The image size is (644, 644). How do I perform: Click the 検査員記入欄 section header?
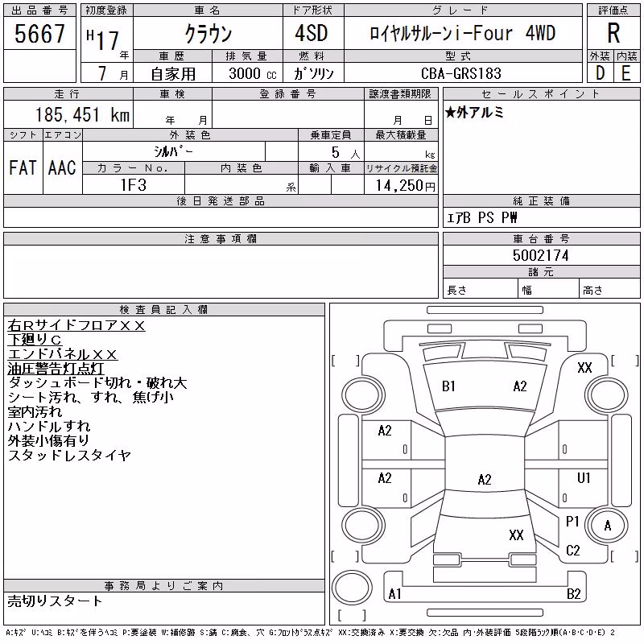point(164,310)
